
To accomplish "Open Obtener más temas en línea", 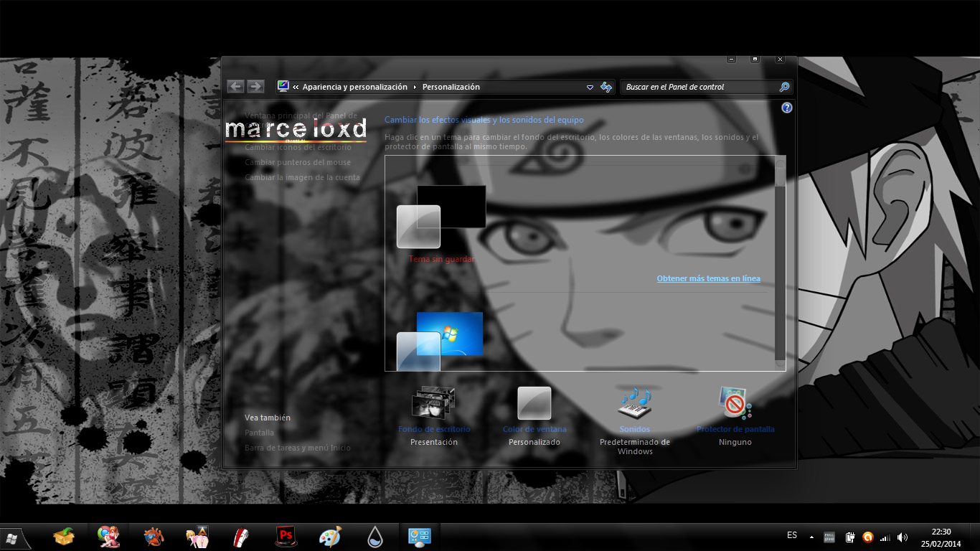I will tap(708, 278).
